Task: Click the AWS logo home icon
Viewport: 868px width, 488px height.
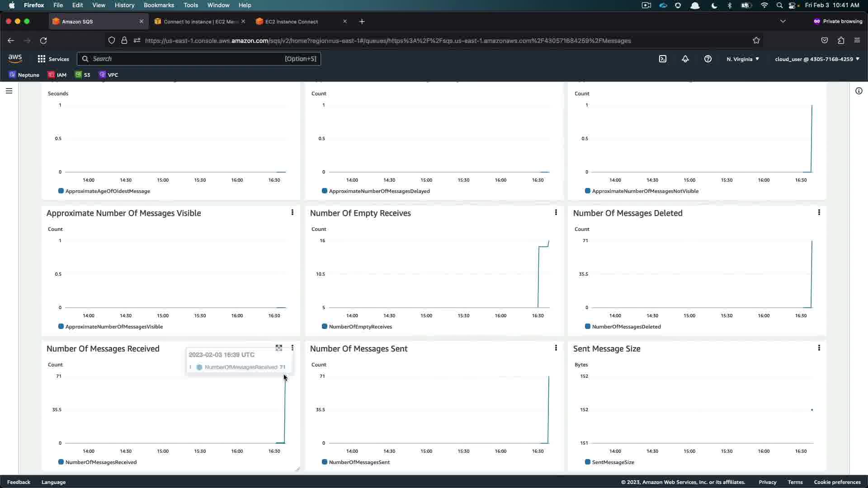Action: (x=15, y=59)
